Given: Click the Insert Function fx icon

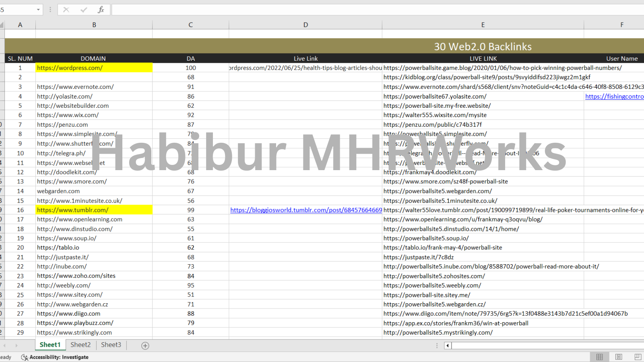Looking at the screenshot, I should coord(101,10).
